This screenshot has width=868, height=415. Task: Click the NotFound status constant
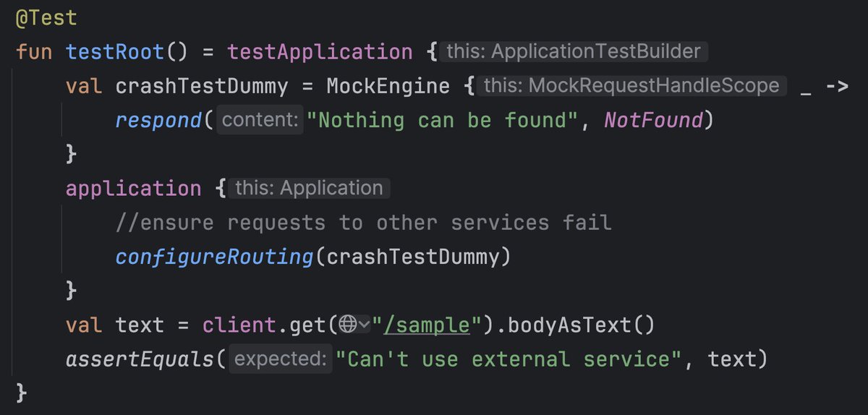click(653, 119)
